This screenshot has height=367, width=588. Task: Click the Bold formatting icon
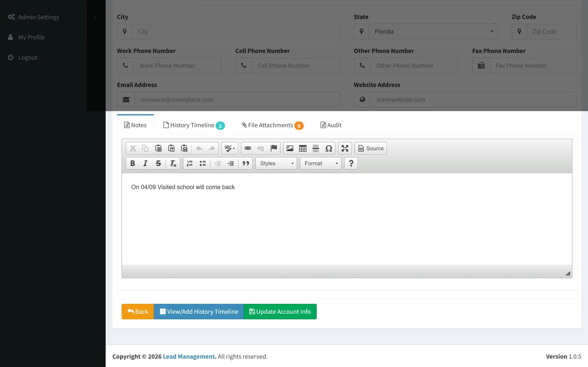[132, 163]
